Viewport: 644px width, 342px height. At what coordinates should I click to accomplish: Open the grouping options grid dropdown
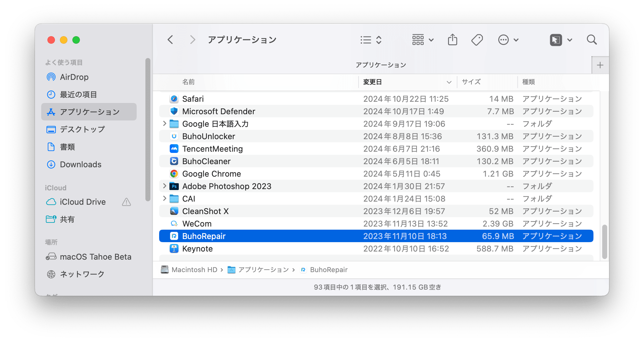(x=423, y=40)
